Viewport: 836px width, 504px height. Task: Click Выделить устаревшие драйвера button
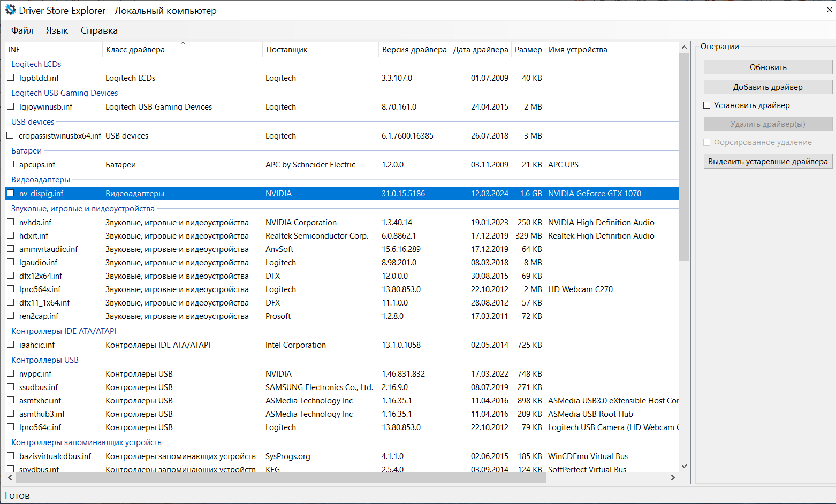pyautogui.click(x=768, y=162)
